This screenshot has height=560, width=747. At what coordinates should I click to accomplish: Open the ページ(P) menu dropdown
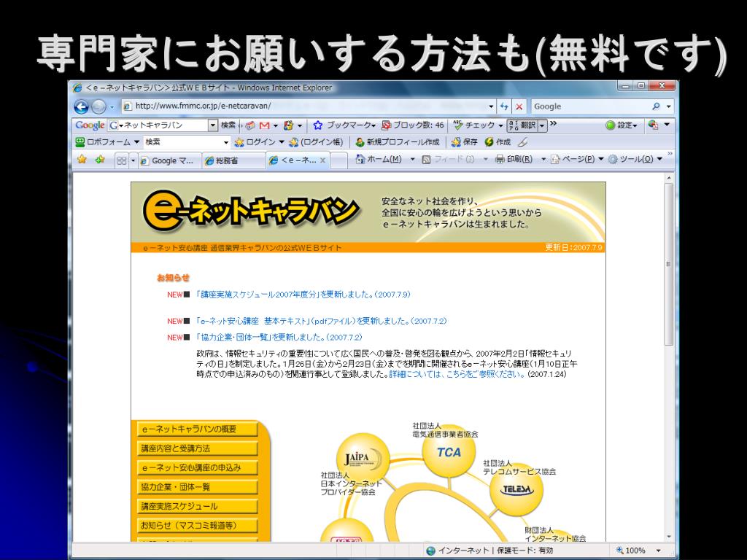coord(601,159)
